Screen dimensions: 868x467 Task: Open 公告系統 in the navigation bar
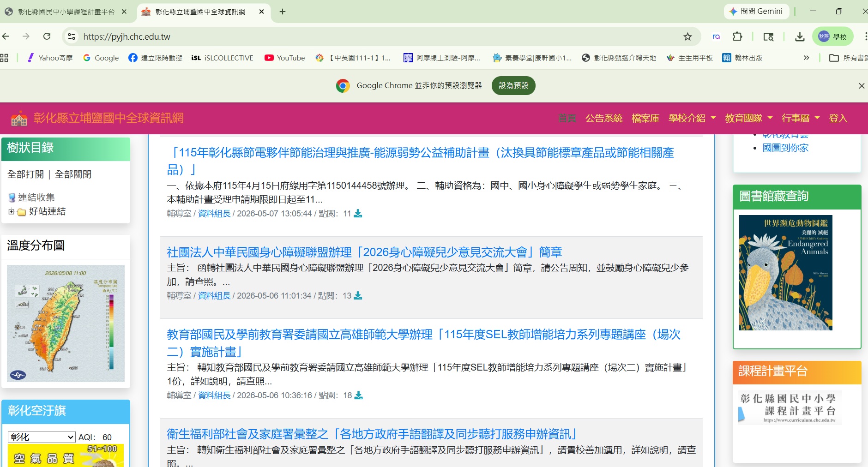[604, 118]
